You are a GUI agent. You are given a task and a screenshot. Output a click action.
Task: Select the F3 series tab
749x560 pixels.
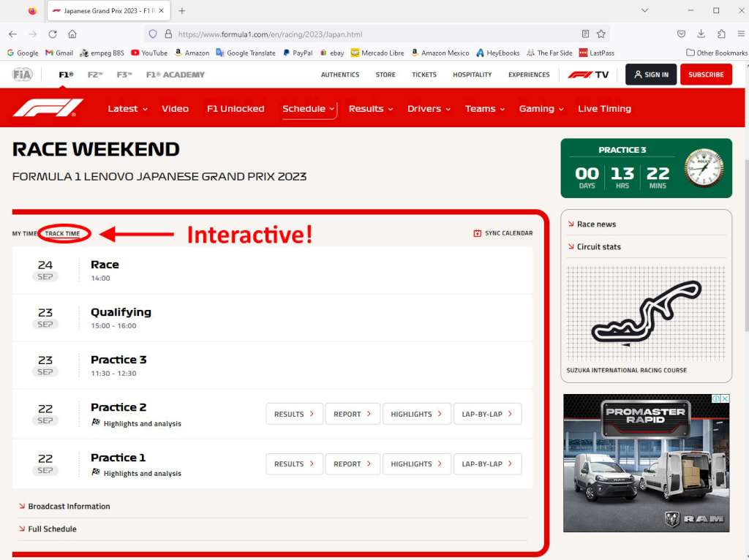click(x=124, y=75)
